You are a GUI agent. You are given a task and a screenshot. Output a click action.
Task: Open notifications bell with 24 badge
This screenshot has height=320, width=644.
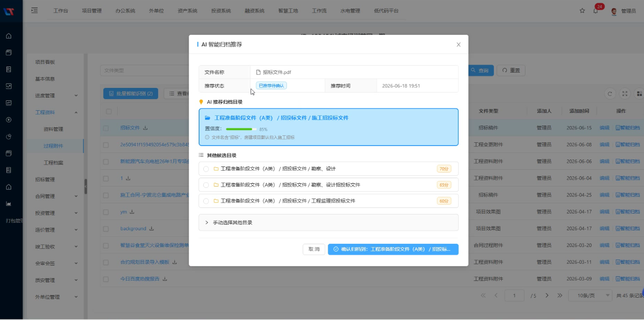pos(596,10)
